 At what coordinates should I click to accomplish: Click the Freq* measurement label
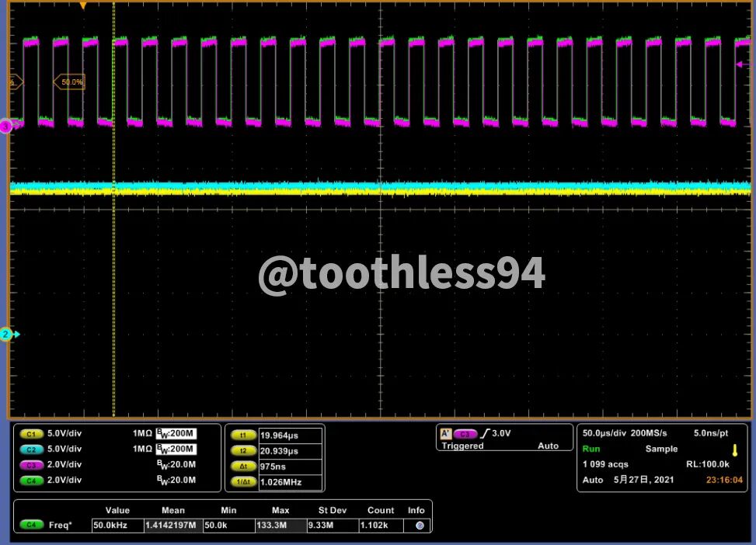click(61, 525)
